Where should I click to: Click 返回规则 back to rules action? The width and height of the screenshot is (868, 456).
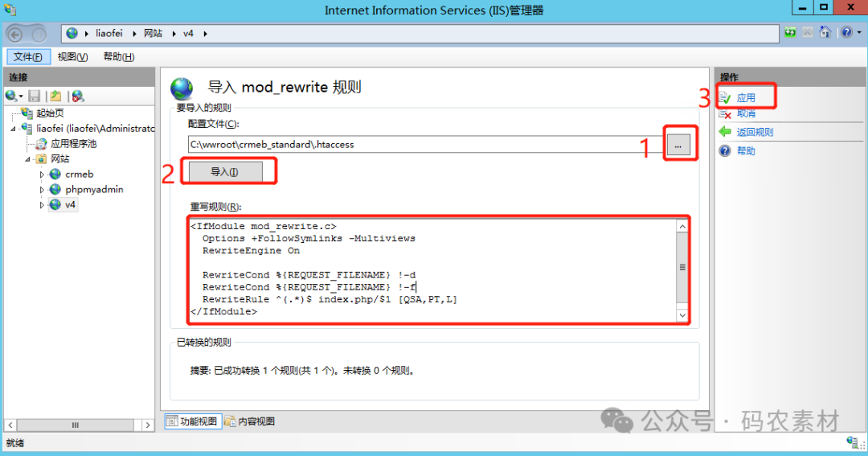coord(755,132)
